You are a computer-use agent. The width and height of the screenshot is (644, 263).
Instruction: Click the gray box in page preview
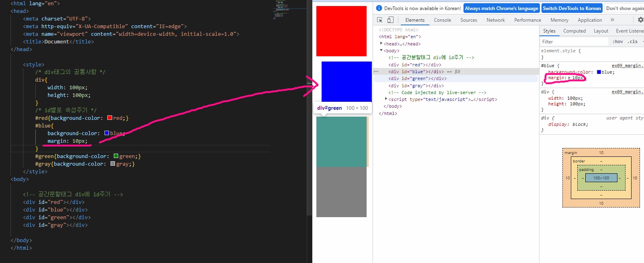tap(341, 192)
